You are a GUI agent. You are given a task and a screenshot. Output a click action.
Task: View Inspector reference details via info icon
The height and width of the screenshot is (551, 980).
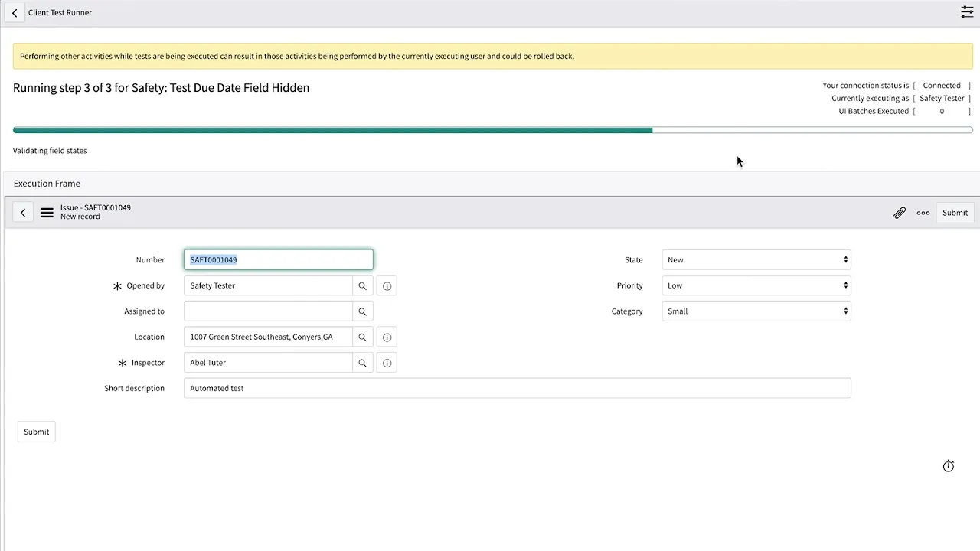(x=387, y=363)
